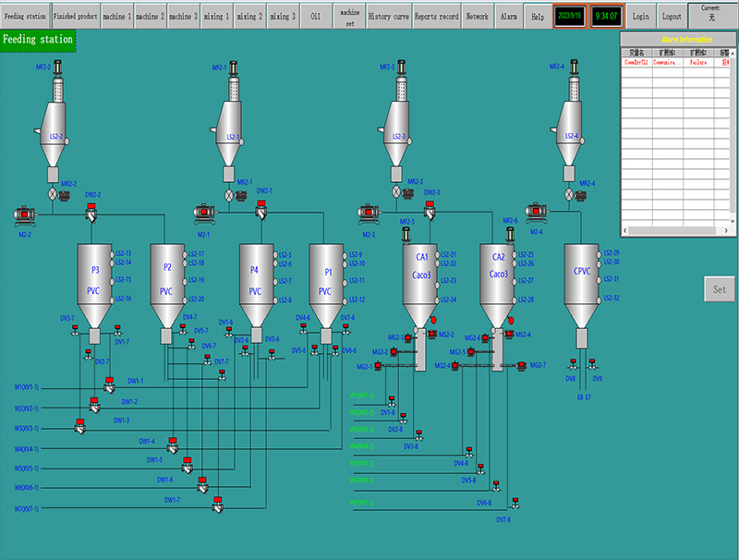The image size is (739, 560).
Task: Click the MB2-2 rotary valve icon
Action: 52,194
